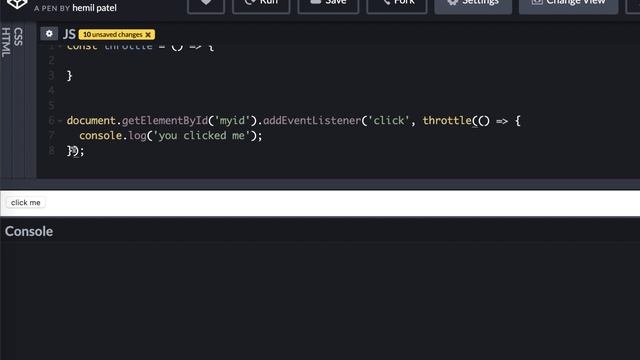The height and width of the screenshot is (360, 640).
Task: Collapse the fold arrow on line 1
Action: (60, 46)
